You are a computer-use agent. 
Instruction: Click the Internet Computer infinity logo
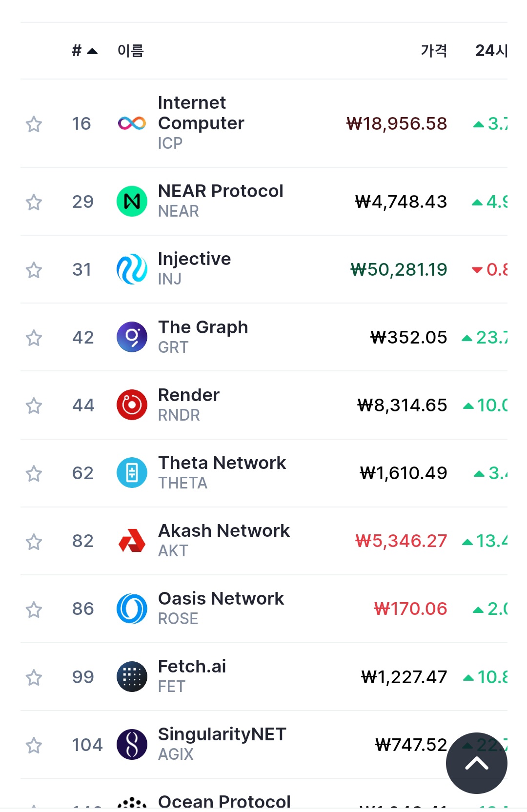pyautogui.click(x=132, y=123)
